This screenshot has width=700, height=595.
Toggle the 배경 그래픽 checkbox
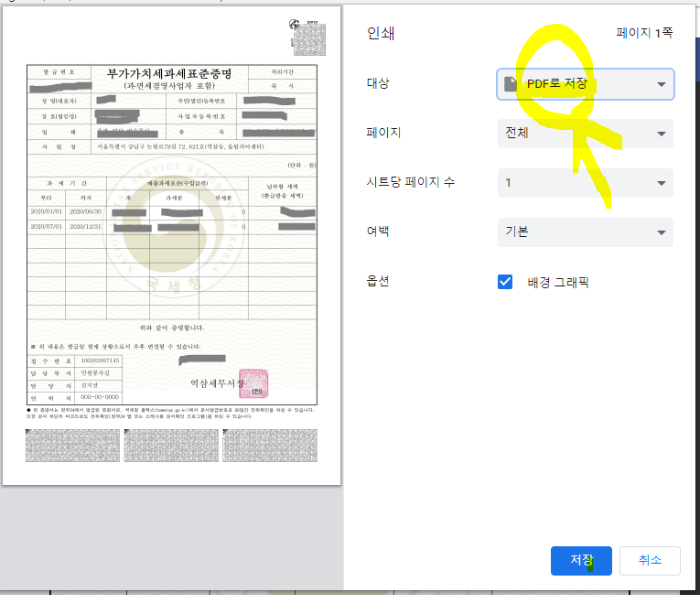click(505, 282)
